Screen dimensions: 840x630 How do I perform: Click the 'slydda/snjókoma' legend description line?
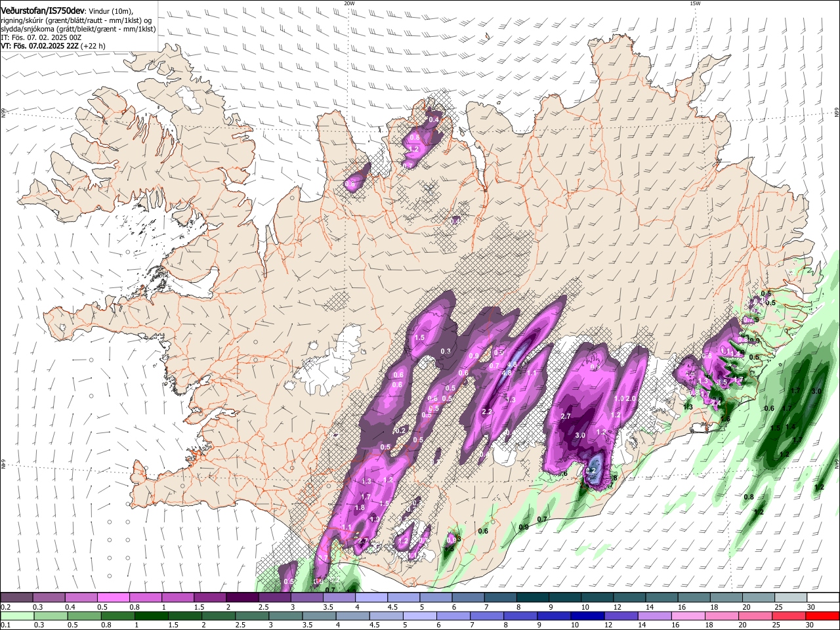click(78, 29)
